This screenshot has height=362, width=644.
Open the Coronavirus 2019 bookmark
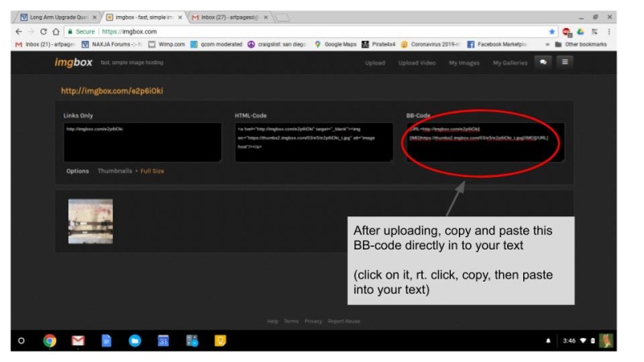coord(431,44)
